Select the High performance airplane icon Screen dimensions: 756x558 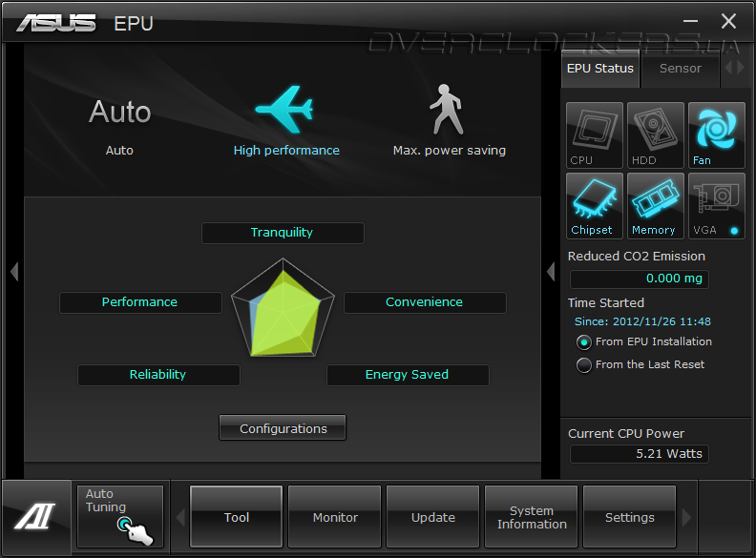285,110
